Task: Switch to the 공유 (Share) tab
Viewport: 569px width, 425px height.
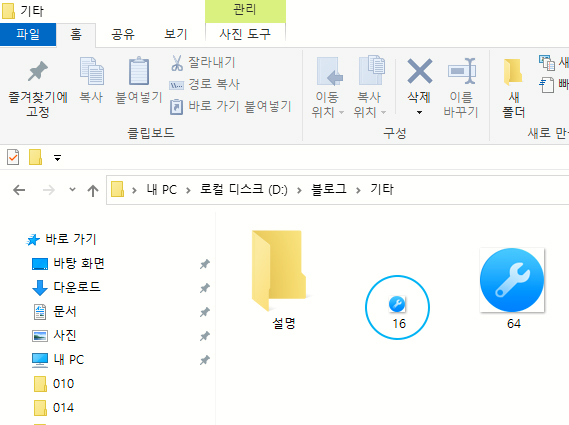Action: pyautogui.click(x=123, y=34)
